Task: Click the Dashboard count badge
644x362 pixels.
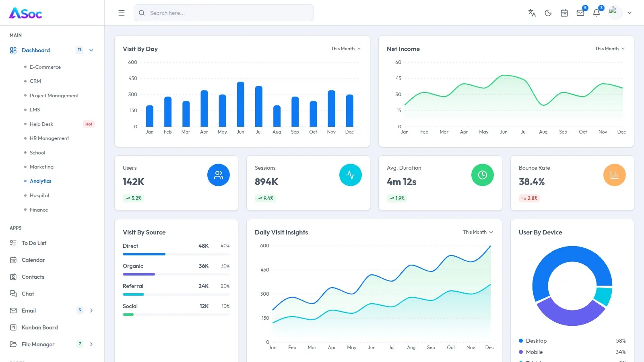Action: pyautogui.click(x=79, y=50)
